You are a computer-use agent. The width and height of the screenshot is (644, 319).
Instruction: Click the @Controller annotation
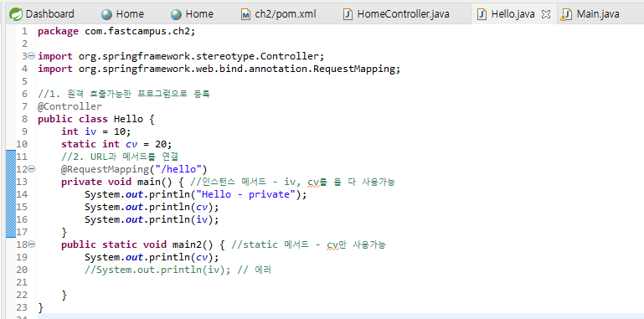[70, 106]
